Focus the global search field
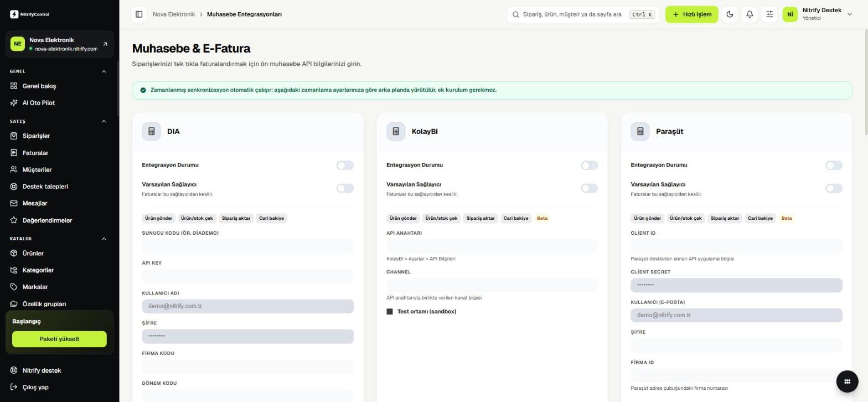 [583, 14]
